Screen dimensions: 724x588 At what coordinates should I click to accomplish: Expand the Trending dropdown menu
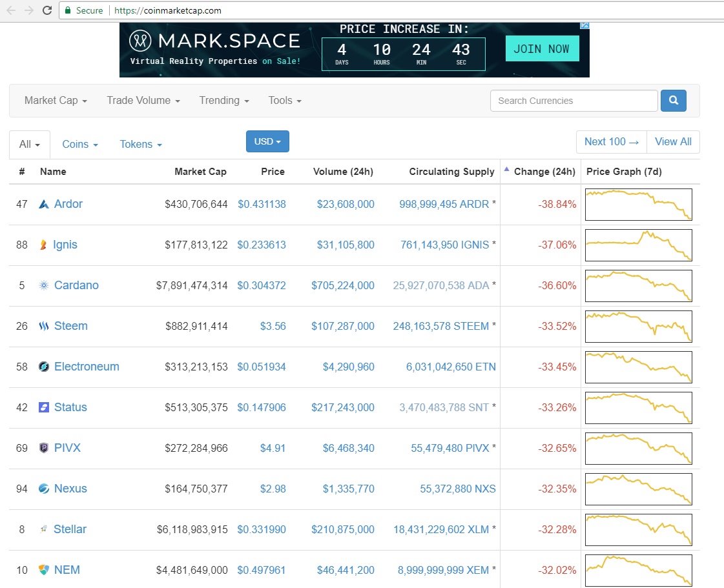[x=224, y=100]
